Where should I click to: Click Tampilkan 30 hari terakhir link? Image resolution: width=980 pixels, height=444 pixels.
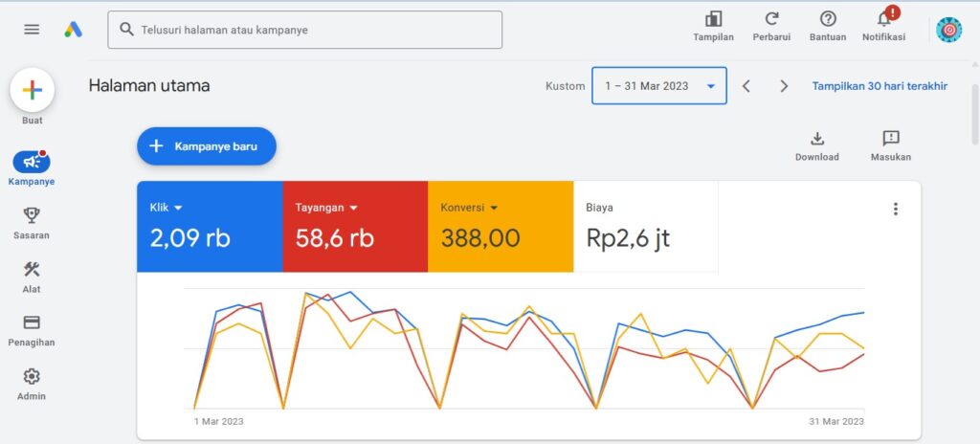coord(880,86)
